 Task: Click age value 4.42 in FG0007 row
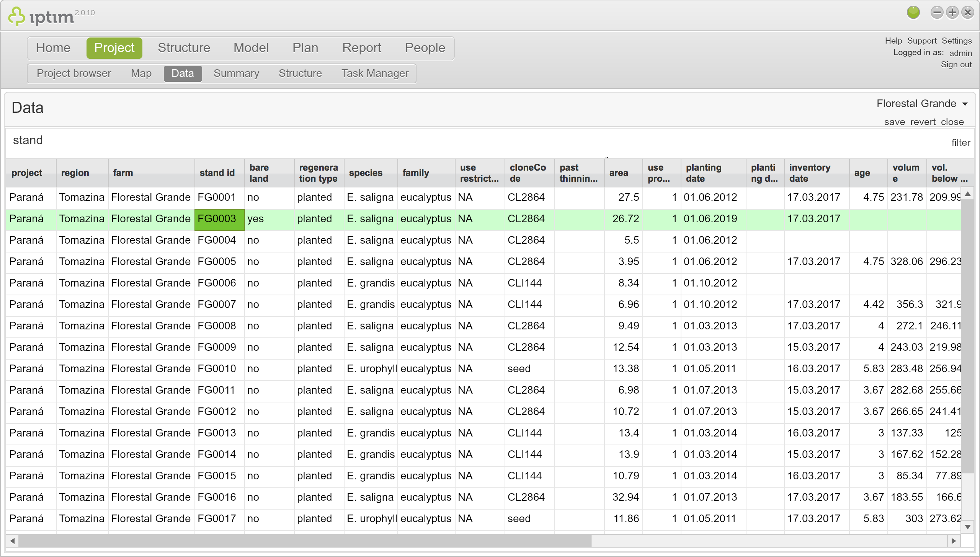tap(868, 305)
